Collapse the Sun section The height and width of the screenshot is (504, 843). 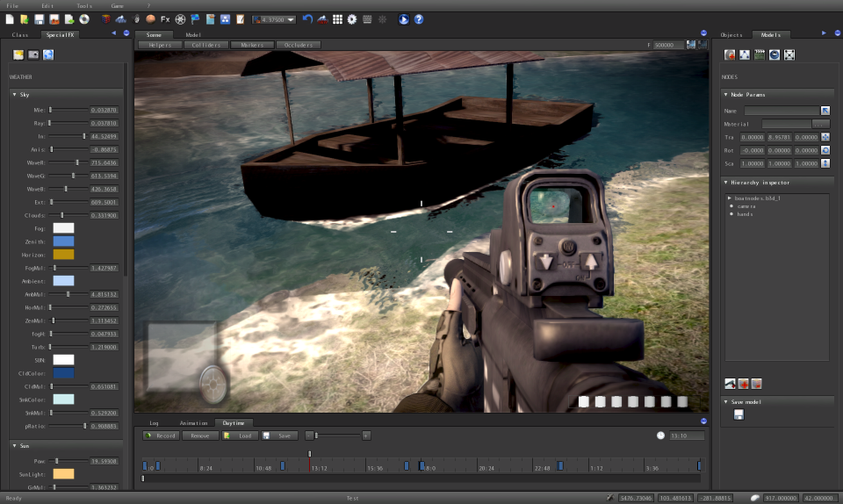pos(15,446)
